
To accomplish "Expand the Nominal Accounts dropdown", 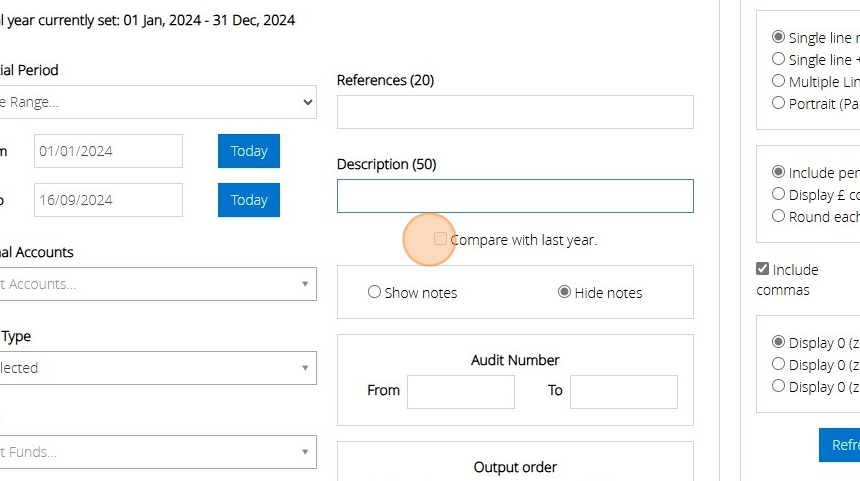I will click(156, 284).
